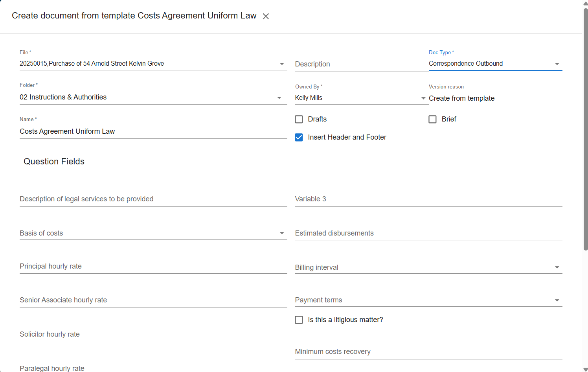Open the Doc Type dropdown
The width and height of the screenshot is (588, 372).
(x=557, y=63)
